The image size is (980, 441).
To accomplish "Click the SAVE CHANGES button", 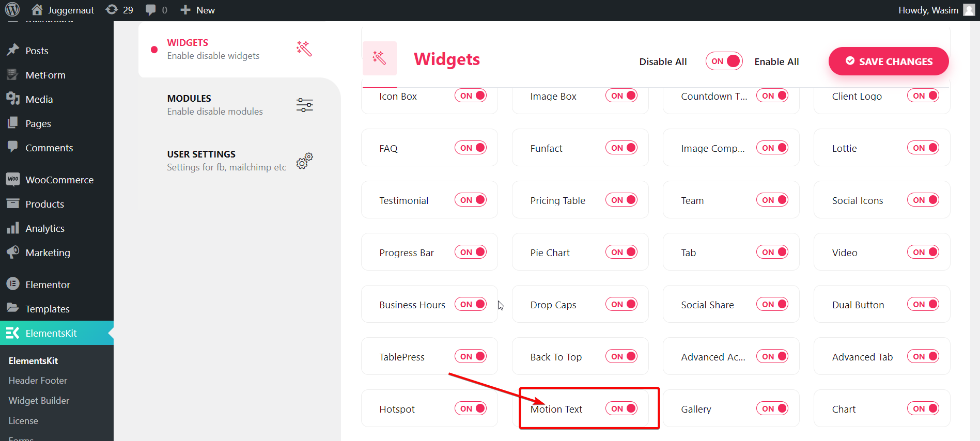I will click(x=889, y=61).
